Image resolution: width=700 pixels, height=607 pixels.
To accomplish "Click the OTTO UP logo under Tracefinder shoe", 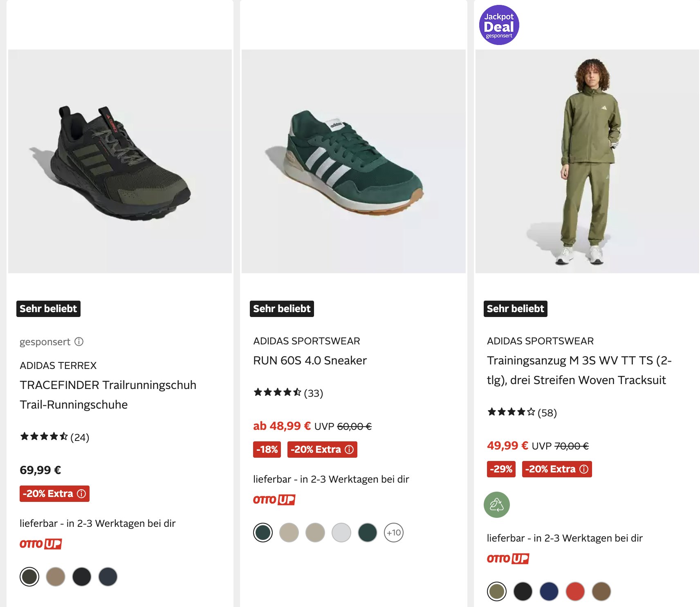I will [x=40, y=544].
